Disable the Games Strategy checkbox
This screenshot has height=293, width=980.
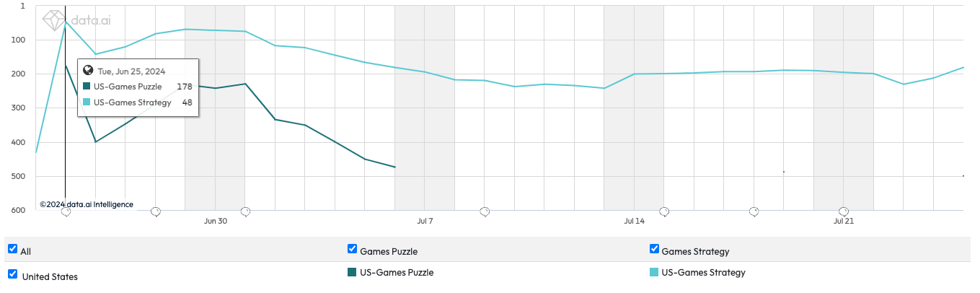655,249
